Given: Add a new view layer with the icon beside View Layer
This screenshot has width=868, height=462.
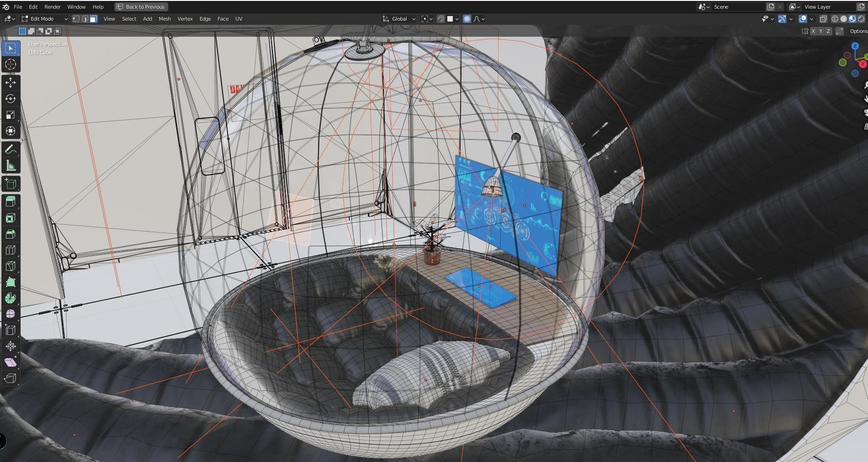Looking at the screenshot, I should 861,7.
